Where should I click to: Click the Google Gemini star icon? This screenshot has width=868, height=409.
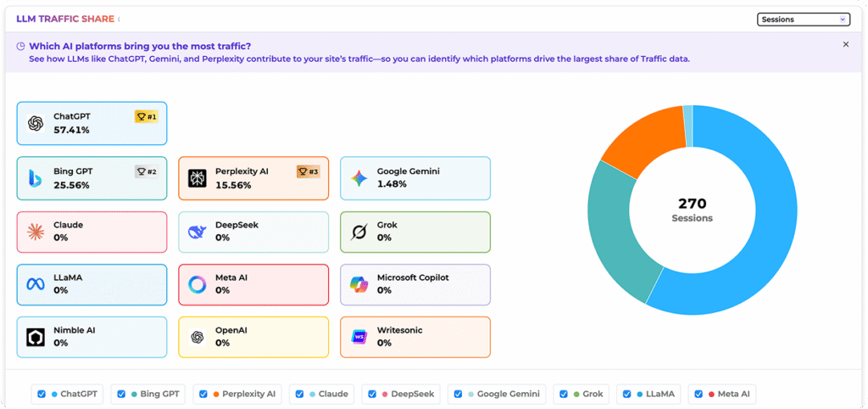point(359,177)
